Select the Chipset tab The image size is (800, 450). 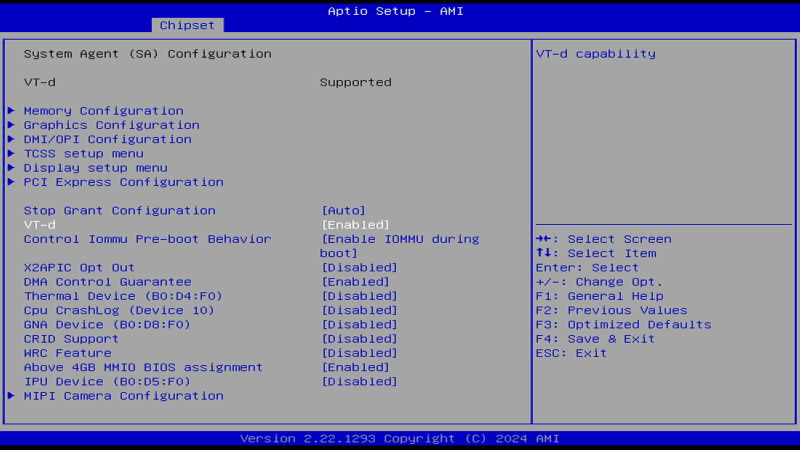click(187, 25)
